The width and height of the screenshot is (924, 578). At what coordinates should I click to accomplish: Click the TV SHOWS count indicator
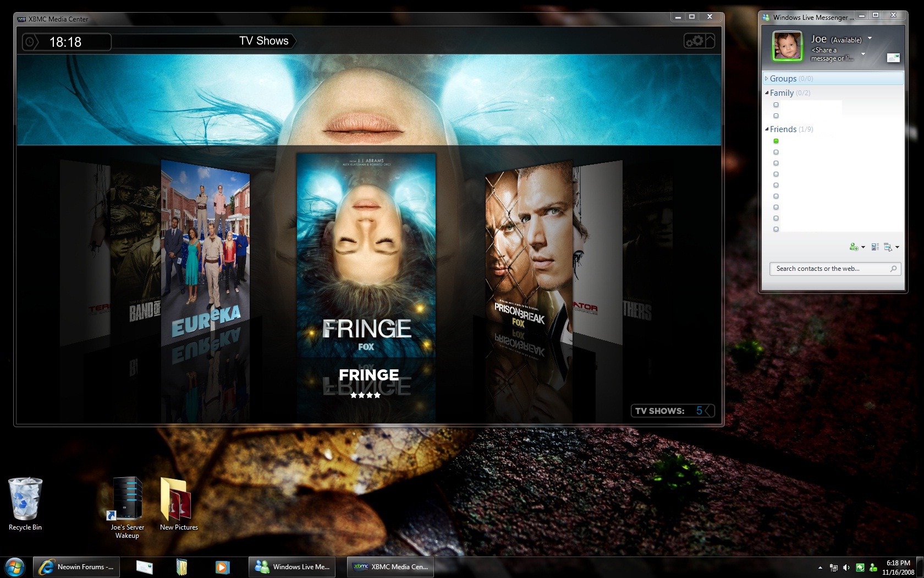click(673, 411)
